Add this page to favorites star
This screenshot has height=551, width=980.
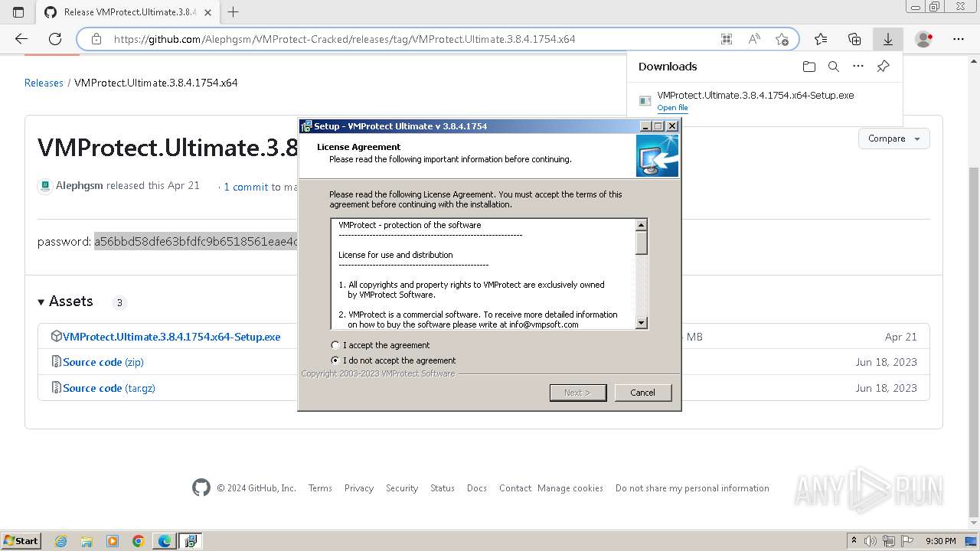[x=782, y=39]
